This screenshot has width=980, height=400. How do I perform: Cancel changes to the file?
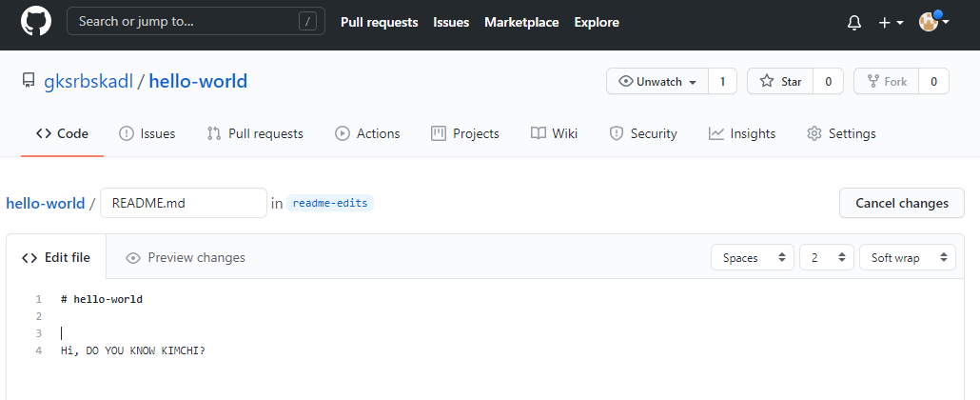click(x=902, y=203)
